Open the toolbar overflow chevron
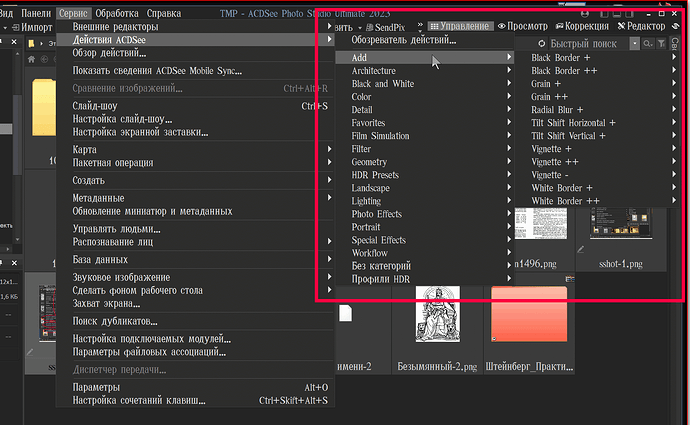Image resolution: width=690 pixels, height=425 pixels. click(420, 26)
